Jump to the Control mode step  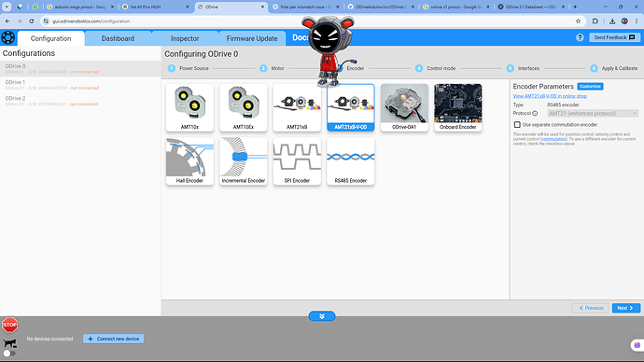pyautogui.click(x=435, y=68)
